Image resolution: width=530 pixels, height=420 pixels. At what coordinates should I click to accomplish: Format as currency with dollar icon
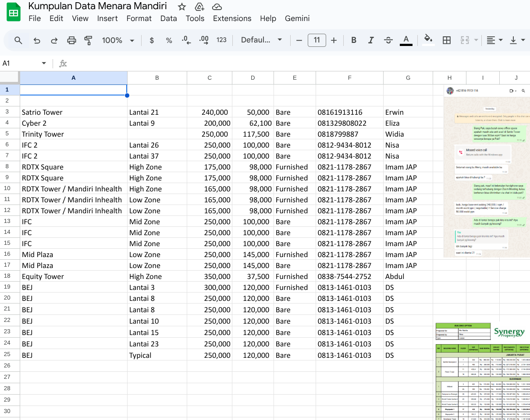coord(152,40)
